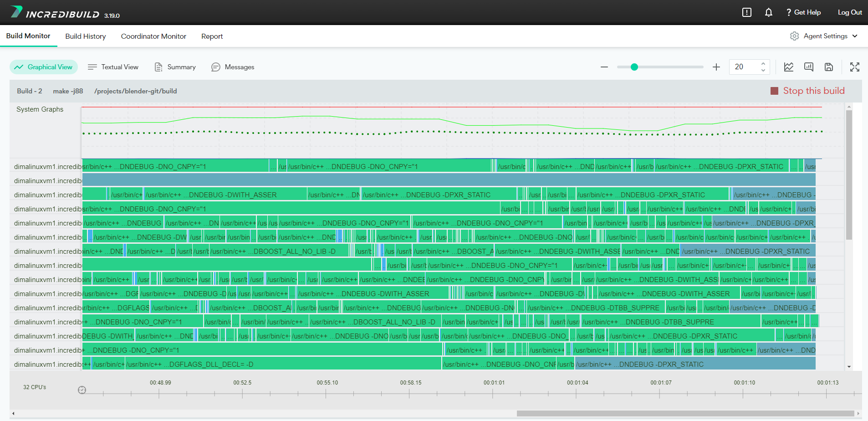
Task: Expand the Agent Settings dropdown
Action: point(824,36)
